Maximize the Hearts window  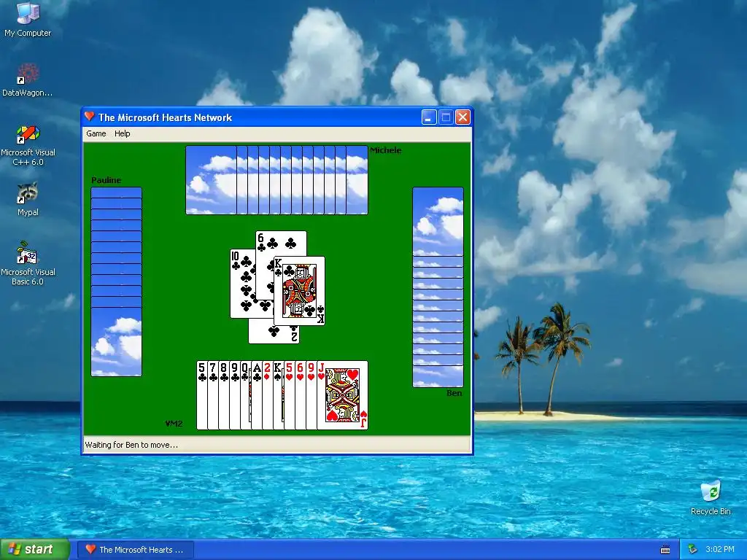pos(446,117)
